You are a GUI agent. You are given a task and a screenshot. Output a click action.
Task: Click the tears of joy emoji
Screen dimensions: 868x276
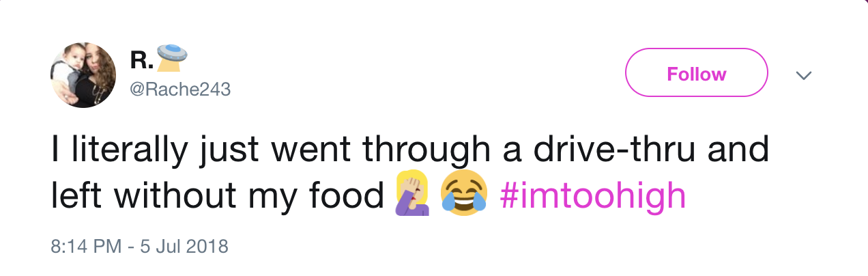click(x=464, y=193)
